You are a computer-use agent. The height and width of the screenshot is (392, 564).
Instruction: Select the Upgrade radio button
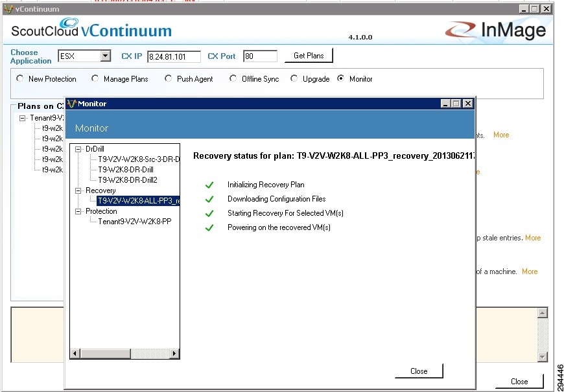click(x=294, y=78)
